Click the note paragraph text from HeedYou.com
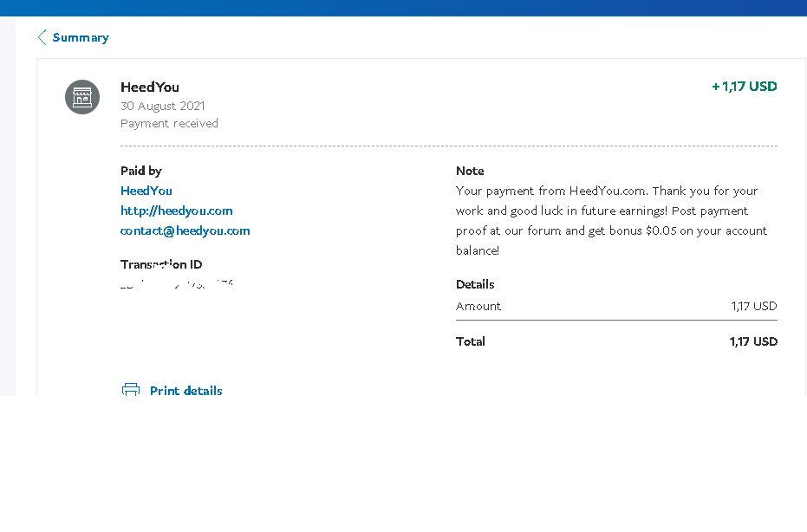The image size is (807, 532). (611, 221)
